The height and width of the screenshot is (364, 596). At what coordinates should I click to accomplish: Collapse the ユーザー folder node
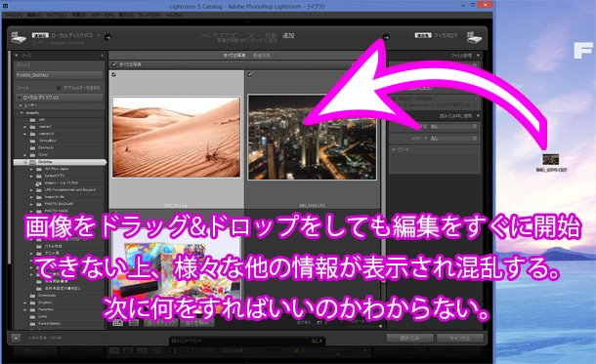[x=21, y=105]
